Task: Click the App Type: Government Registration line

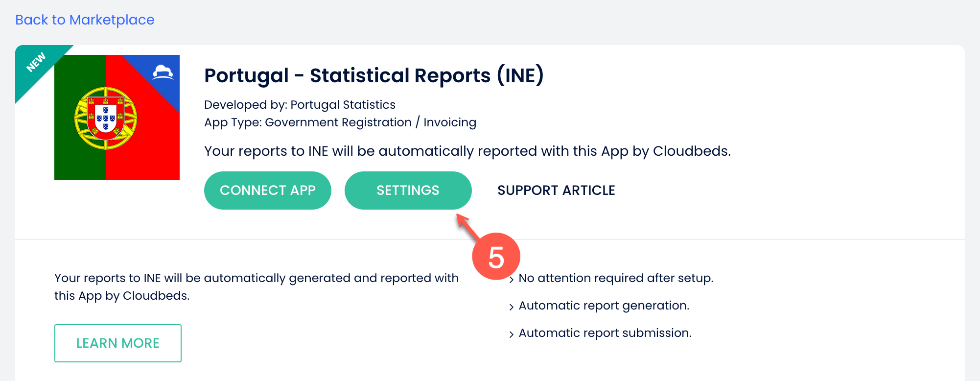Action: 340,122
